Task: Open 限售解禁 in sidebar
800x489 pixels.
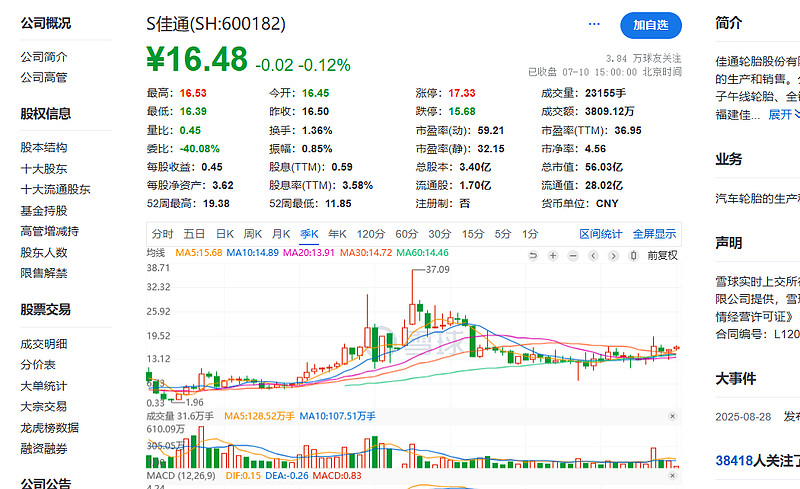Action: [44, 273]
